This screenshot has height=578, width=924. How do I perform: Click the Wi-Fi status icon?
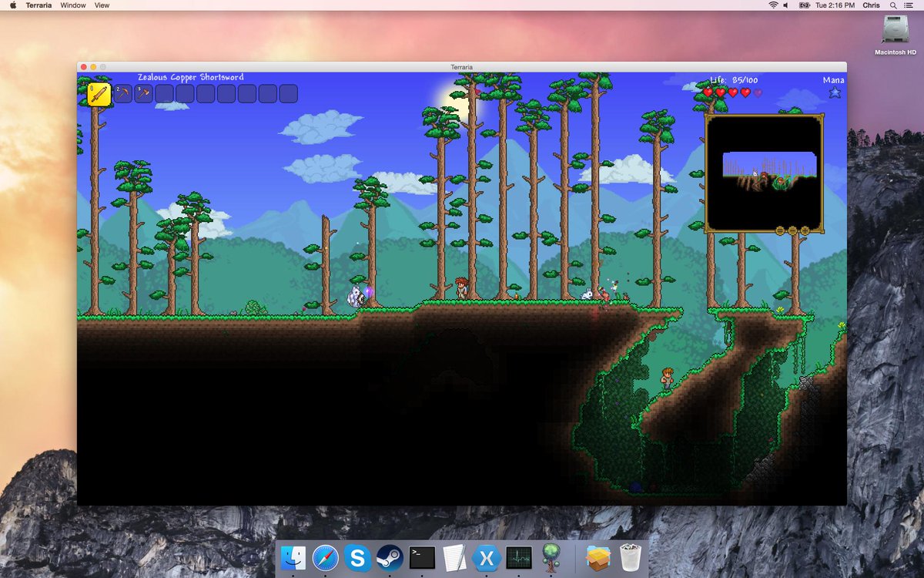[772, 5]
